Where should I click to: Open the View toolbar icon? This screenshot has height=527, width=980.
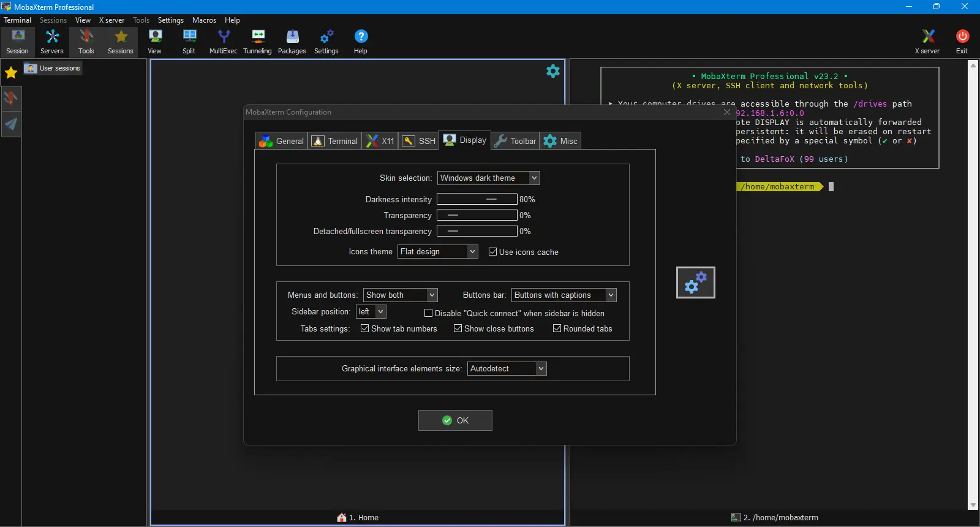pos(155,42)
